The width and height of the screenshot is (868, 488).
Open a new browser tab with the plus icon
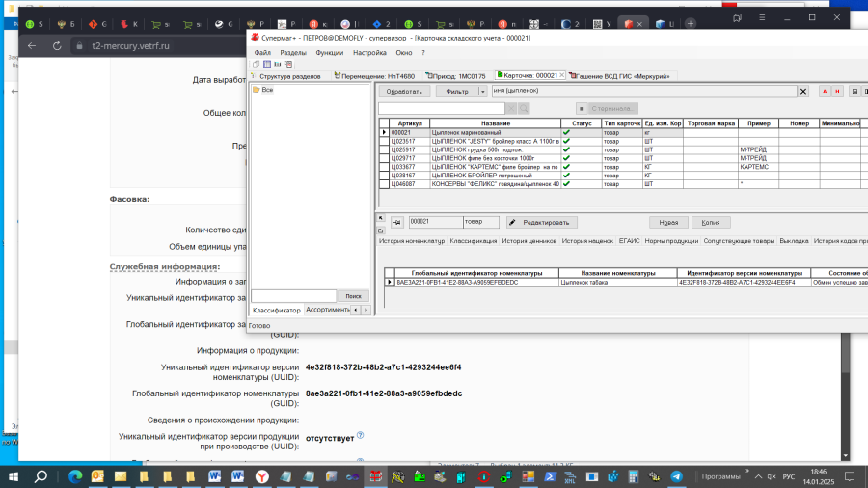[691, 24]
